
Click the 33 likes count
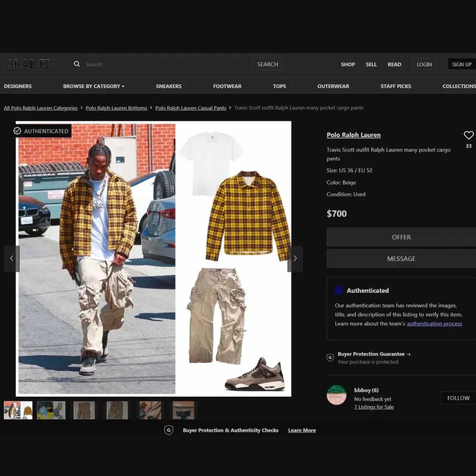469,146
